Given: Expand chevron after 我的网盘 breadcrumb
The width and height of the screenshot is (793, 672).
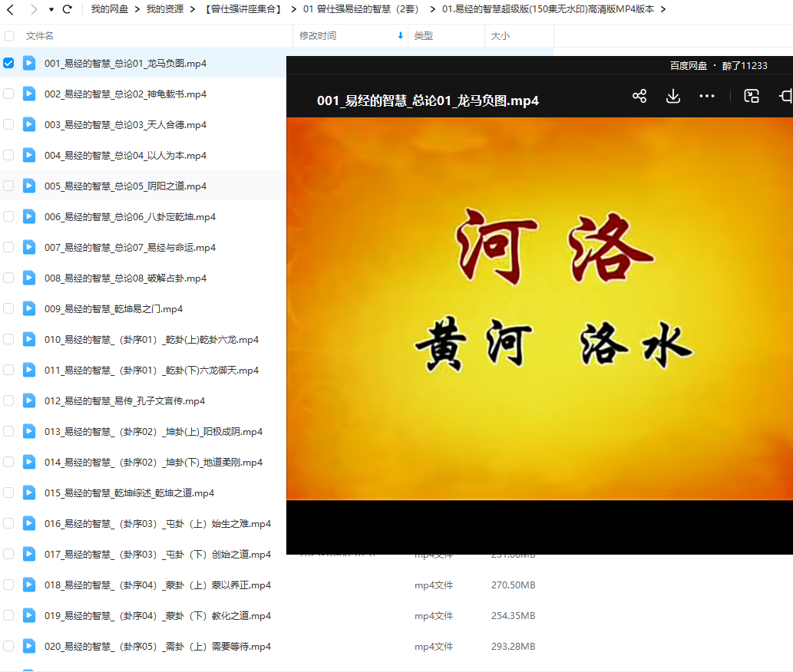Looking at the screenshot, I should pyautogui.click(x=137, y=9).
